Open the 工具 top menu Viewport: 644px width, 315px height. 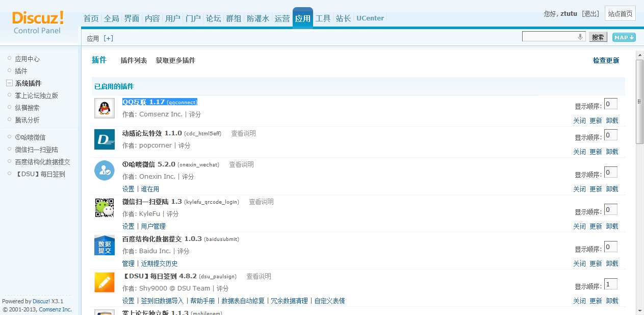point(323,18)
